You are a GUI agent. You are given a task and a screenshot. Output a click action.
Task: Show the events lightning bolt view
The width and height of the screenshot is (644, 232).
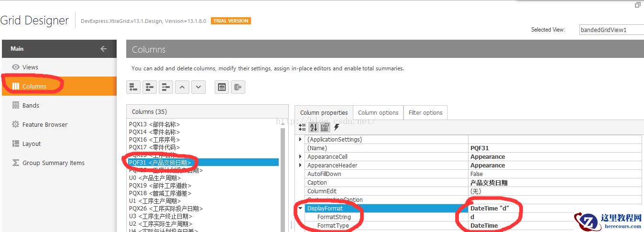point(337,127)
